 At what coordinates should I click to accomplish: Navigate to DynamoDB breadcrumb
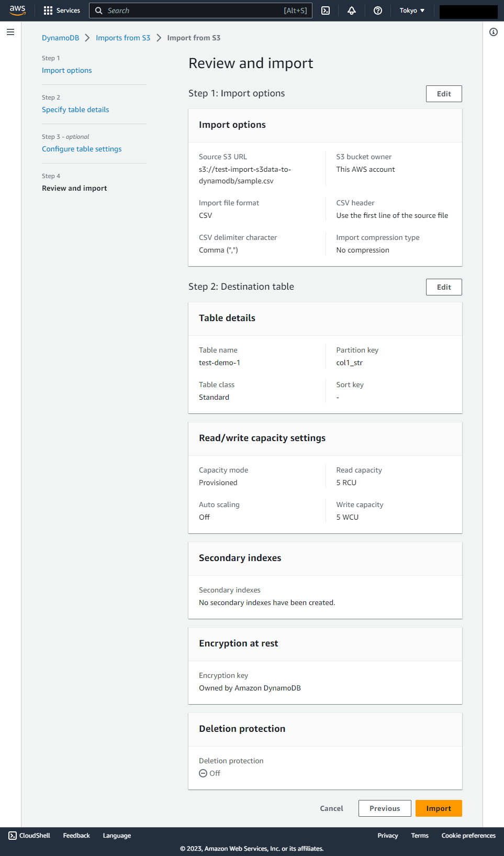click(x=61, y=38)
